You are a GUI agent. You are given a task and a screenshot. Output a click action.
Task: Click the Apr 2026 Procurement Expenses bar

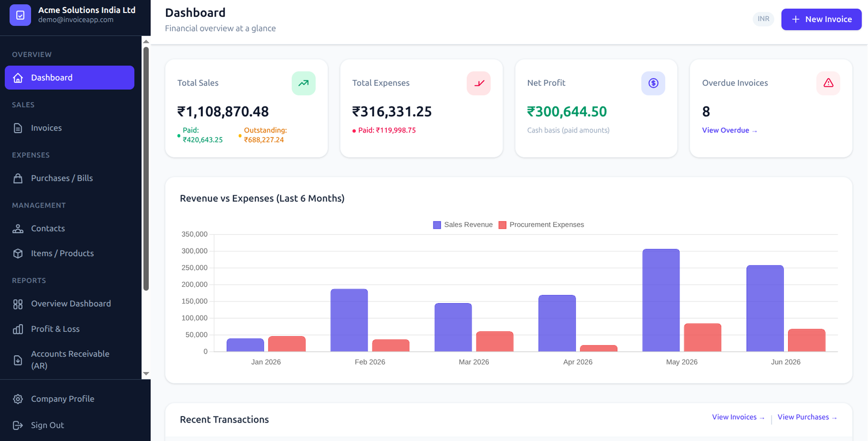pos(598,349)
